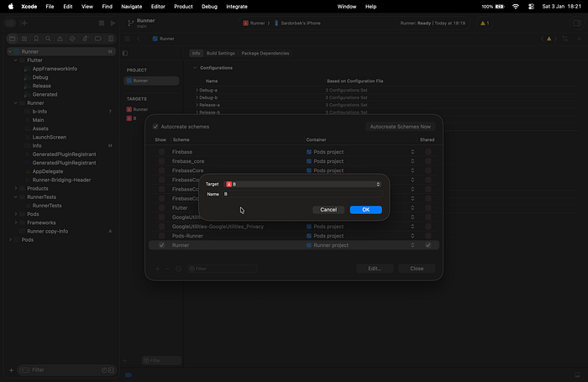
Task: Click the add button at navigator bottom
Action: [x=11, y=370]
